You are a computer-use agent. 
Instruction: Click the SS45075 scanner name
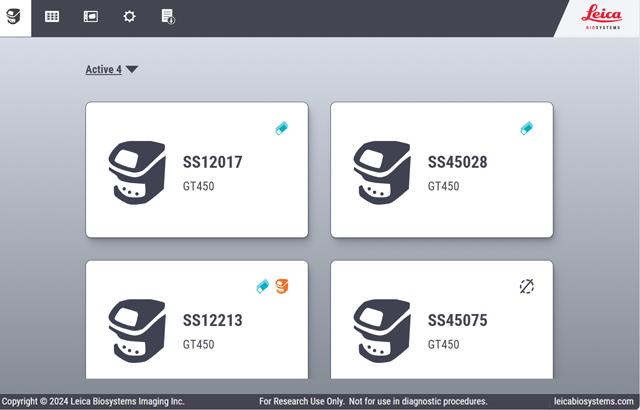click(x=457, y=321)
